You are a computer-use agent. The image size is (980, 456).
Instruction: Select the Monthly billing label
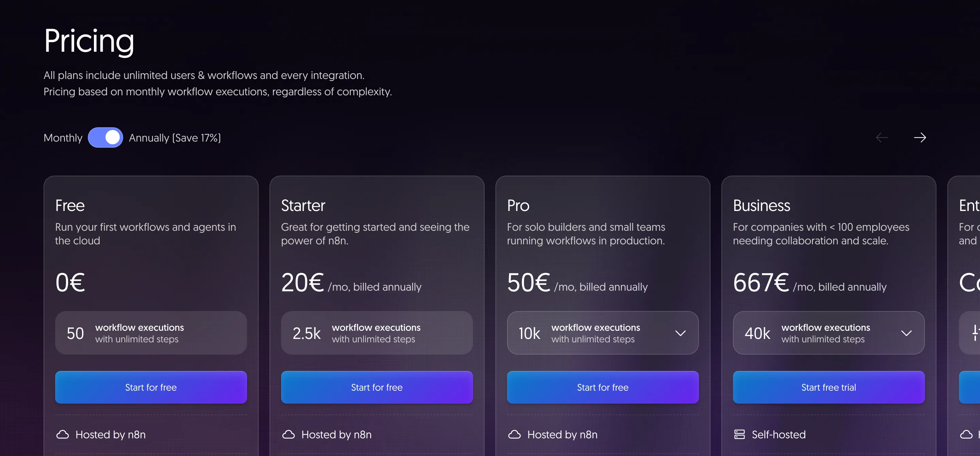point(63,138)
